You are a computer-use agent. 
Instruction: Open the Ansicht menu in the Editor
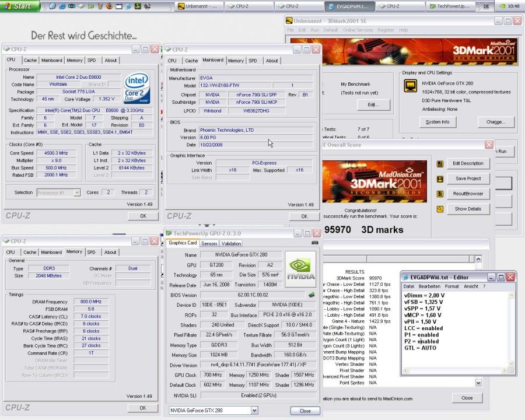(471, 286)
